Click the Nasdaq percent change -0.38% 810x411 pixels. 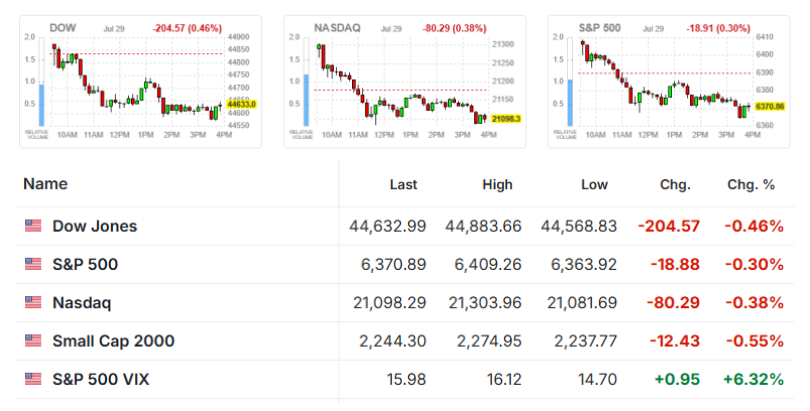pos(755,303)
